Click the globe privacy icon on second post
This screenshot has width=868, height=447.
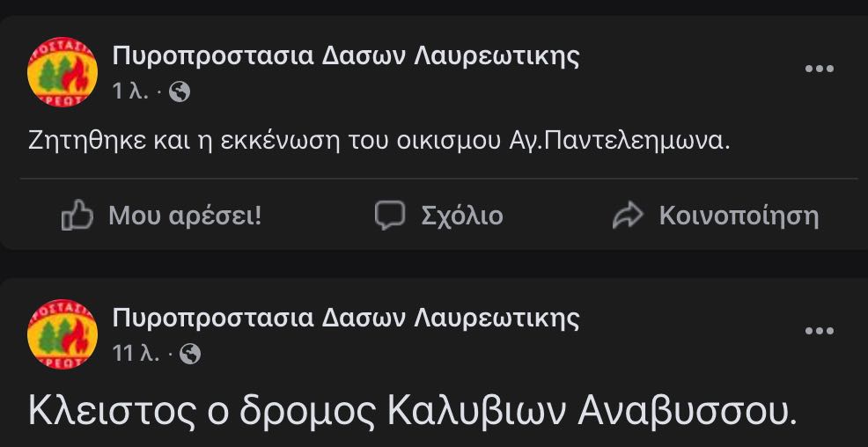(190, 354)
